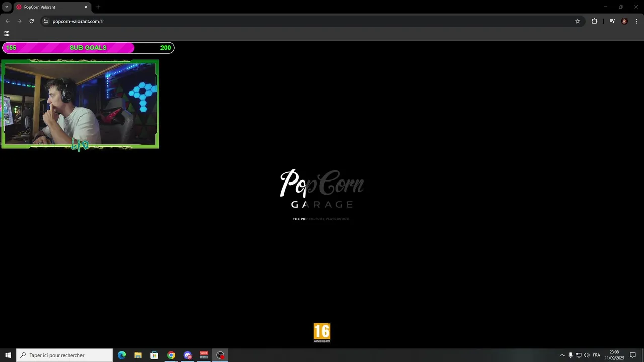Click the PopCorn Garage logo
Screen dimensions: 644x362
tap(322, 195)
